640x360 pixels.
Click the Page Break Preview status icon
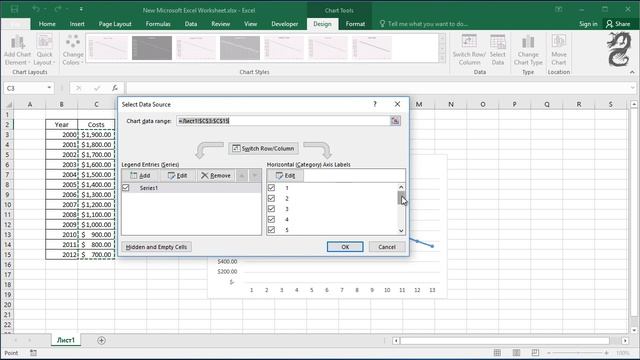(535, 353)
